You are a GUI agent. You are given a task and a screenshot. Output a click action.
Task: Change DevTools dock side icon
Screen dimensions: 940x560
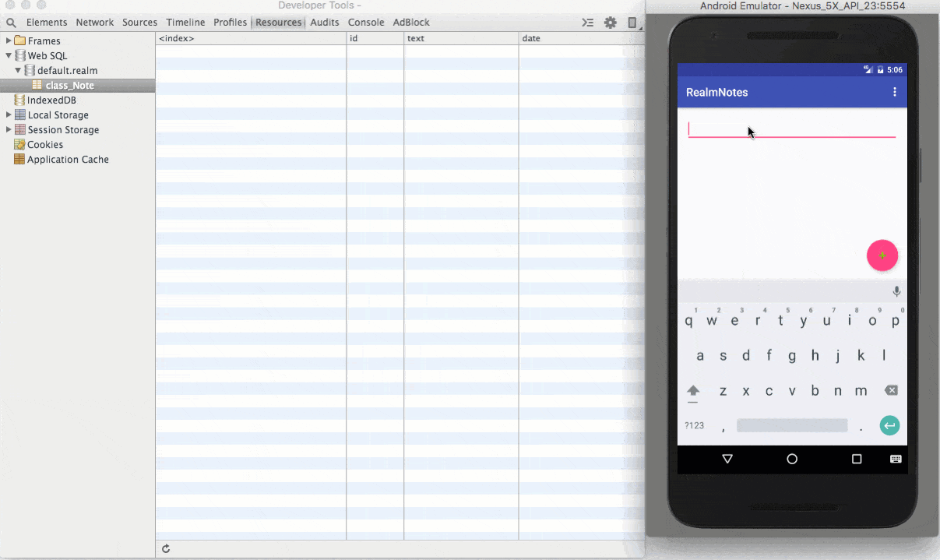[x=632, y=23]
